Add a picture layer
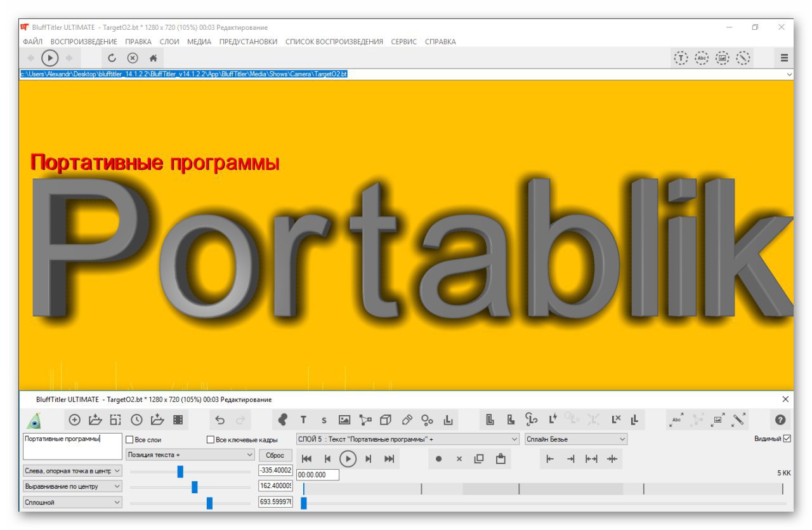812x530 pixels. click(x=344, y=420)
